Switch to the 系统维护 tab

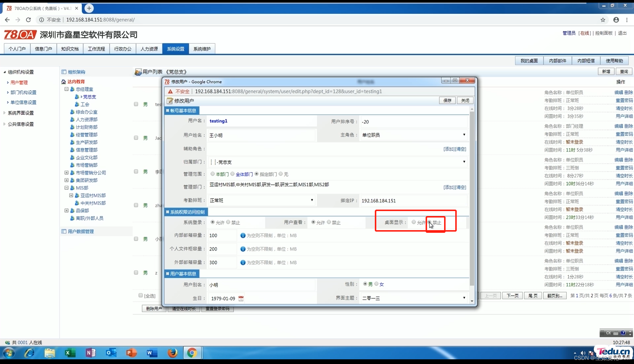coord(202,49)
